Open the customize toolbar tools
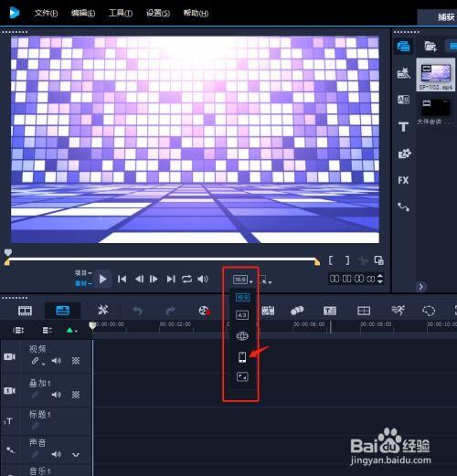457x476 pixels. [102, 311]
